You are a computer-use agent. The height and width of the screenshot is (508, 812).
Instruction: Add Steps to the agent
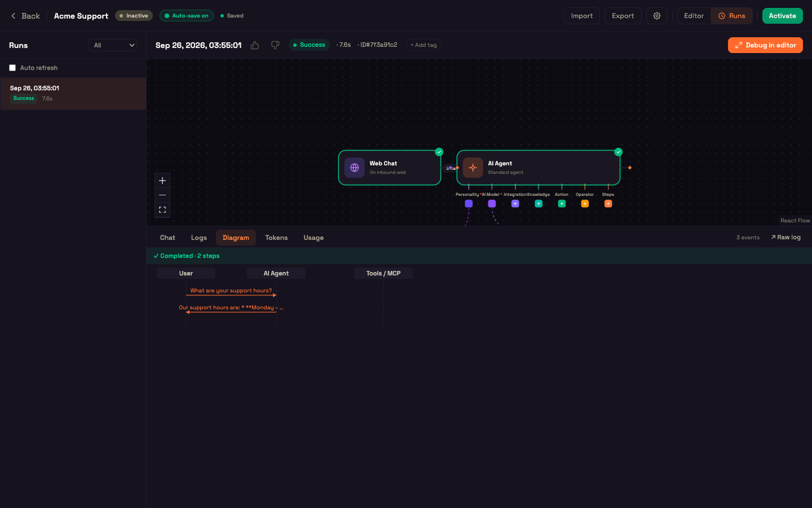pos(608,204)
